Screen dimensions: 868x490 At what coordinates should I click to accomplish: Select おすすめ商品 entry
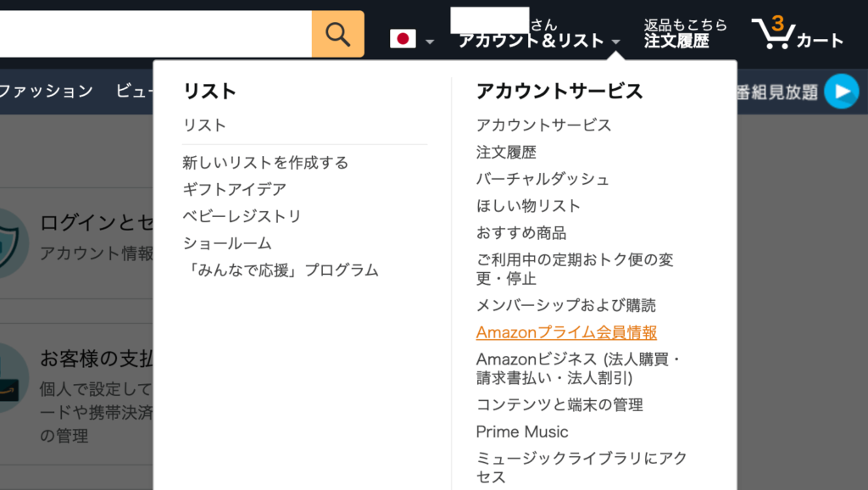point(521,233)
